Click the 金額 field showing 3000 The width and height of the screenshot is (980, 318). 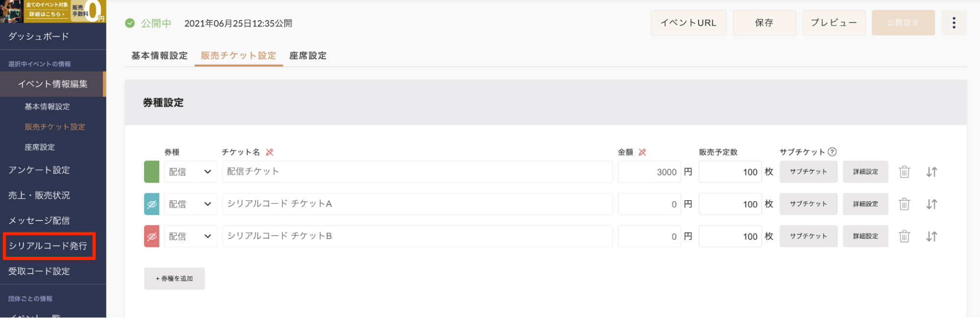pyautogui.click(x=649, y=172)
